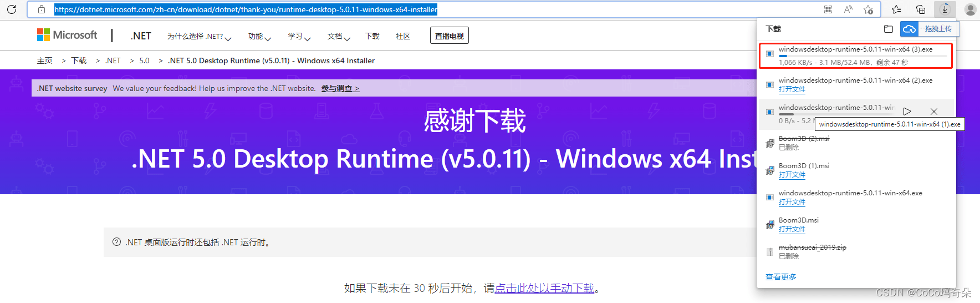Resume the paused runtime download
Viewport: 980px width, 303px height.
click(907, 112)
